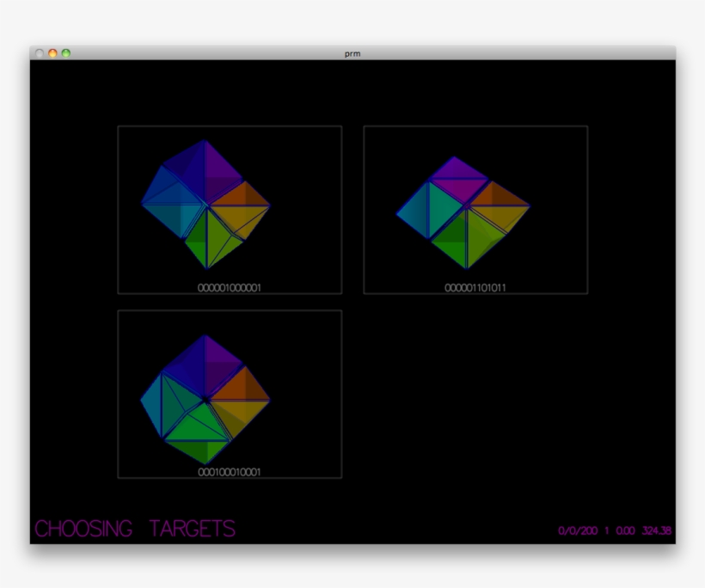Image resolution: width=705 pixels, height=588 pixels.
Task: Open the 0/0/200 counter display
Action: [x=576, y=530]
